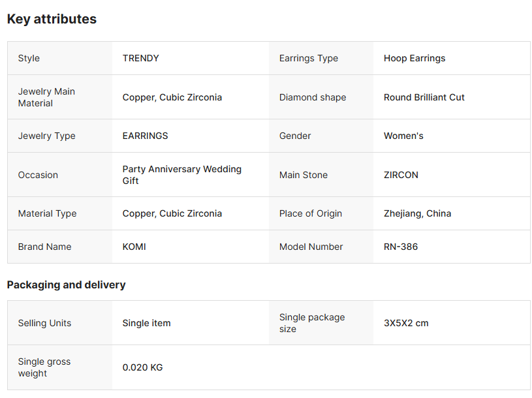
Task: Select the KOMI brand name
Action: click(134, 247)
